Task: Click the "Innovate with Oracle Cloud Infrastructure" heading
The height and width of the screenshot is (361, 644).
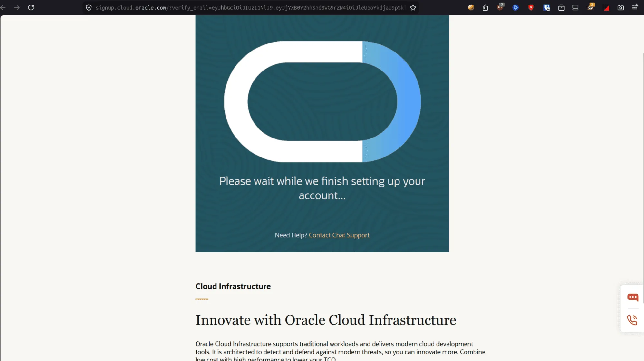Action: coord(326,320)
